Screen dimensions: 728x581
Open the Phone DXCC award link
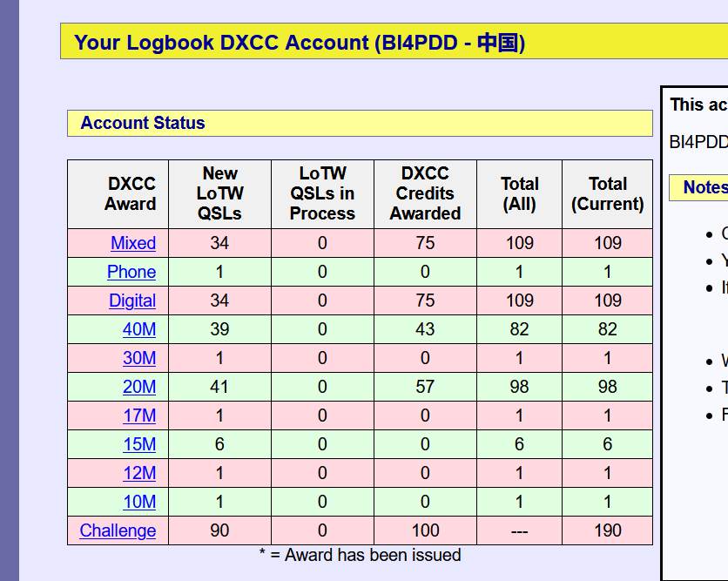point(131,272)
